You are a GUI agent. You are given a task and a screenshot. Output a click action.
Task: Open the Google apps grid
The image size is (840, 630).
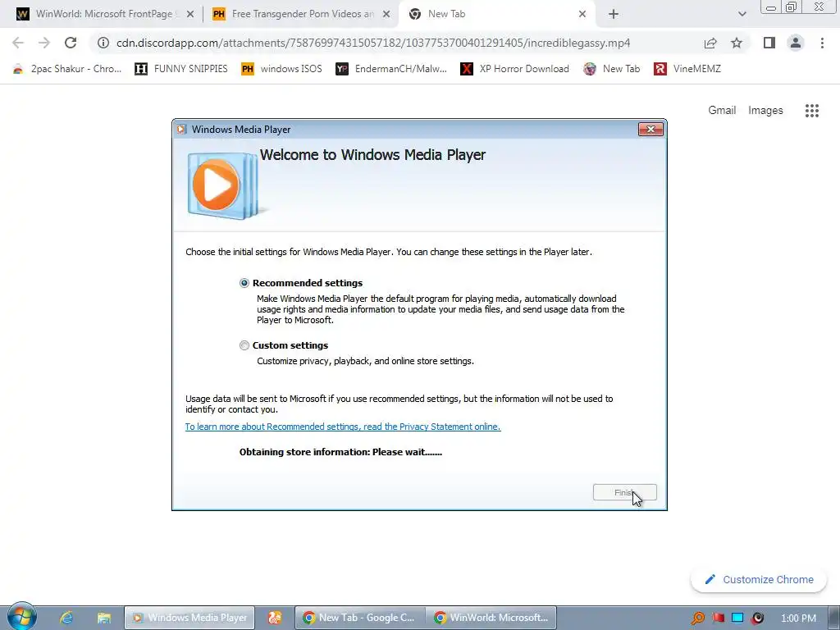(x=811, y=111)
